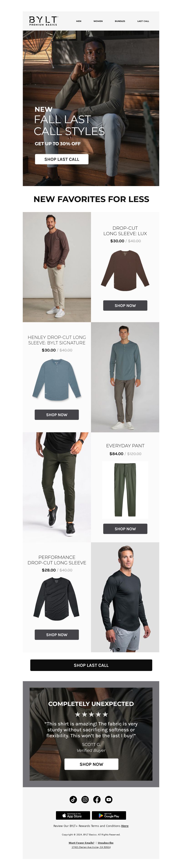Click the Google Play badge

109,815
